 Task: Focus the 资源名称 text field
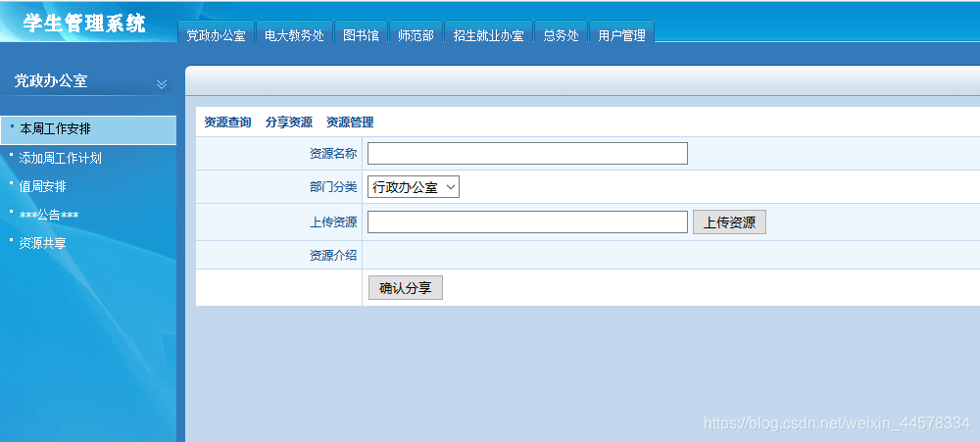point(527,153)
